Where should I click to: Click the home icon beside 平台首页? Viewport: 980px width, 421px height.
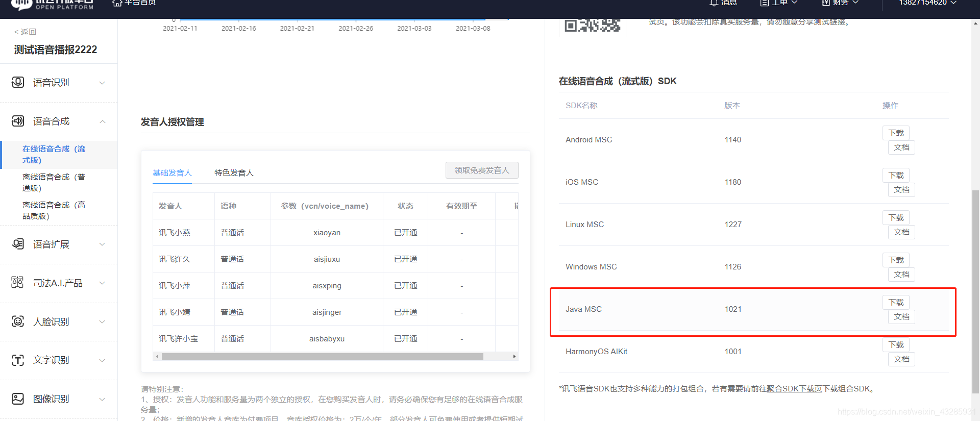pos(117,3)
